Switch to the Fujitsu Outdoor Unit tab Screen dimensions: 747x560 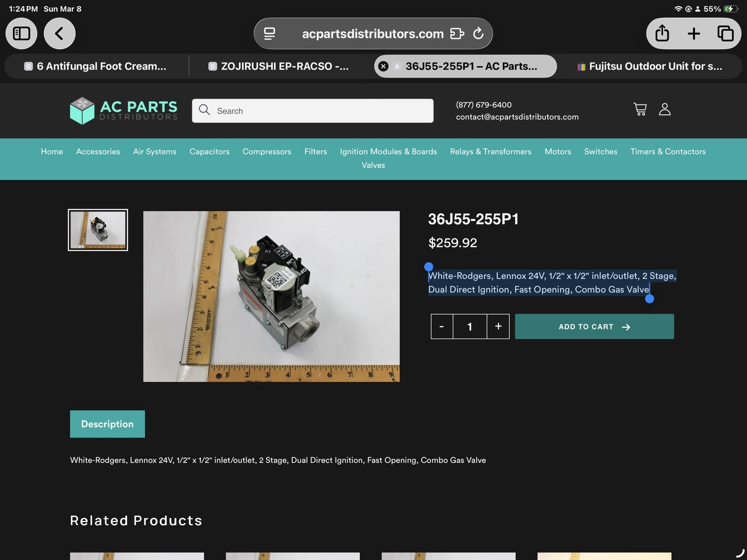click(649, 66)
